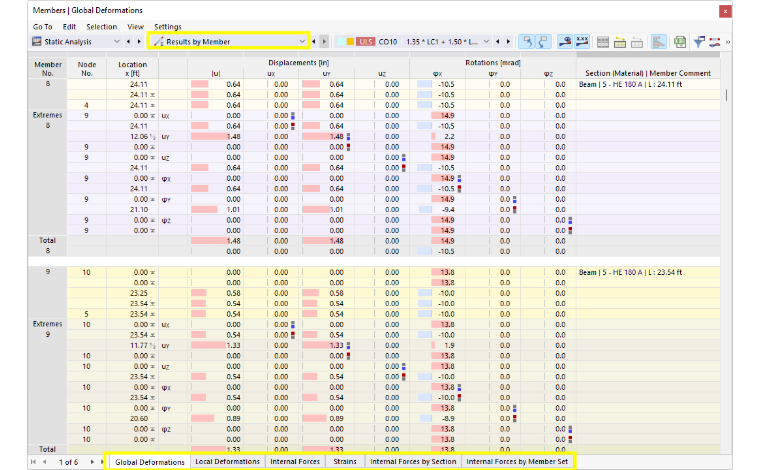760x470 pixels.
Task: Click the toolbar overflow chevron
Action: point(728,42)
